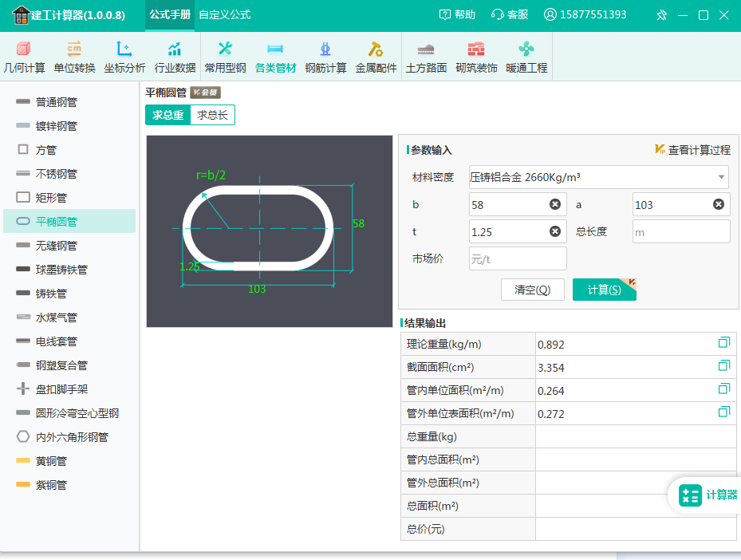Select 球墨铸铁管 in the sidebar
The image size is (741, 560).
point(69,270)
